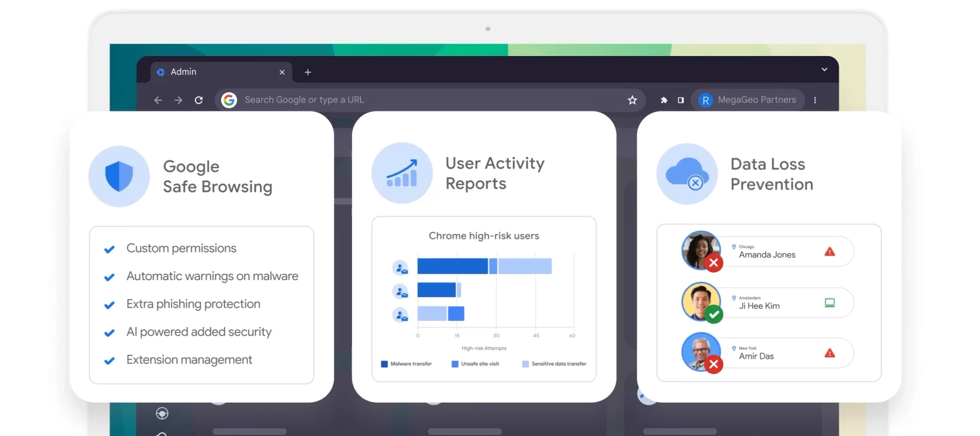Click the red X badge on Amanda Jones

(713, 263)
